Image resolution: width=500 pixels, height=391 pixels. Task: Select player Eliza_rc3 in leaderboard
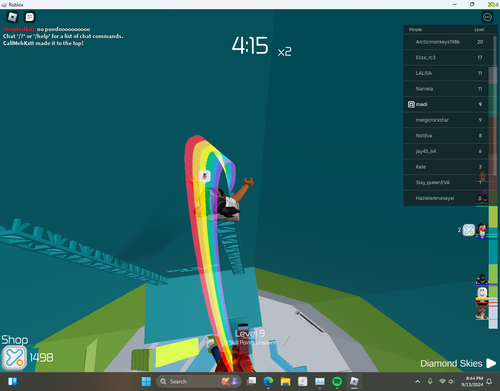446,57
